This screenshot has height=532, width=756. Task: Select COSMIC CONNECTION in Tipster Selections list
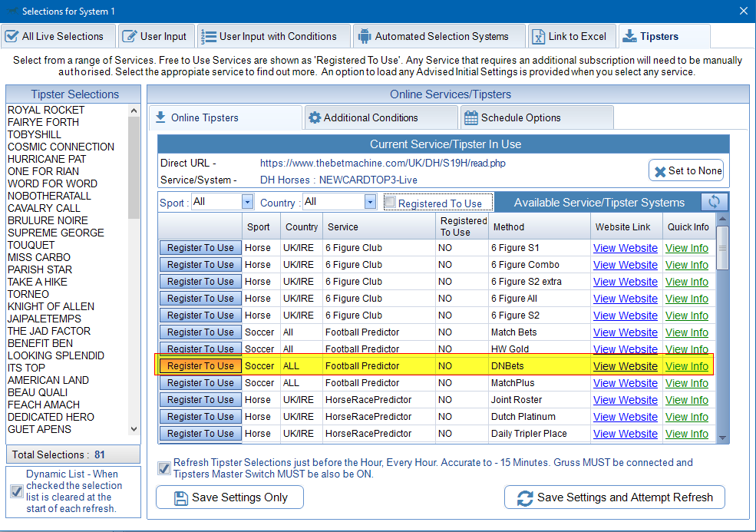pos(61,147)
